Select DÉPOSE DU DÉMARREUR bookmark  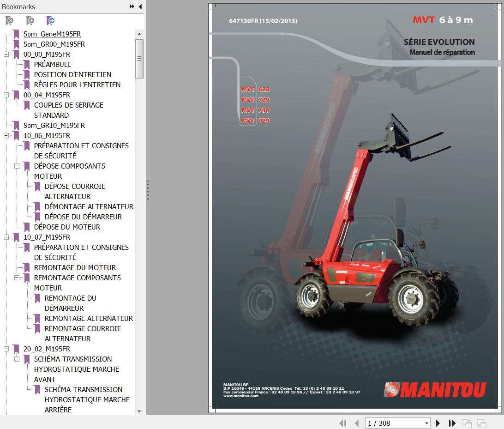point(83,217)
